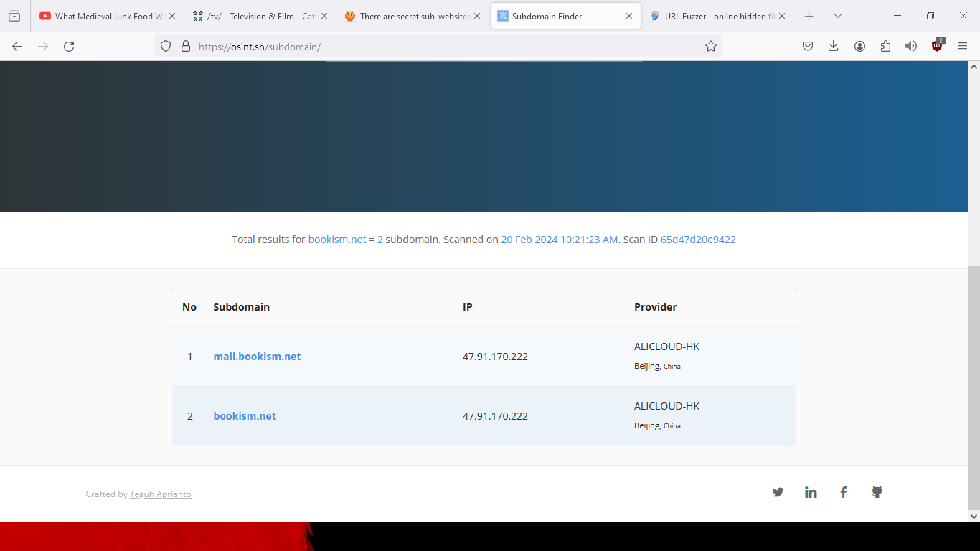This screenshot has width=980, height=551.
Task: Focus the osint.sh address bar
Action: pos(438,46)
